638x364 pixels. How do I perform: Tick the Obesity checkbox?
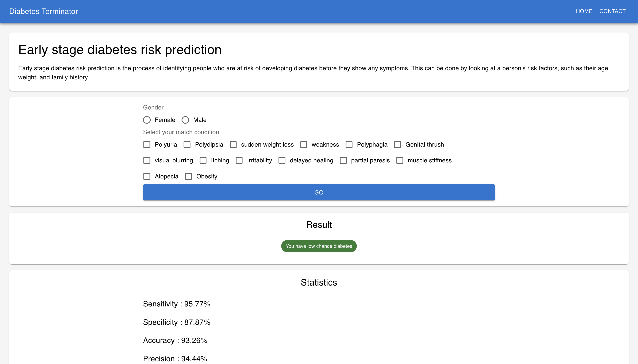point(188,177)
